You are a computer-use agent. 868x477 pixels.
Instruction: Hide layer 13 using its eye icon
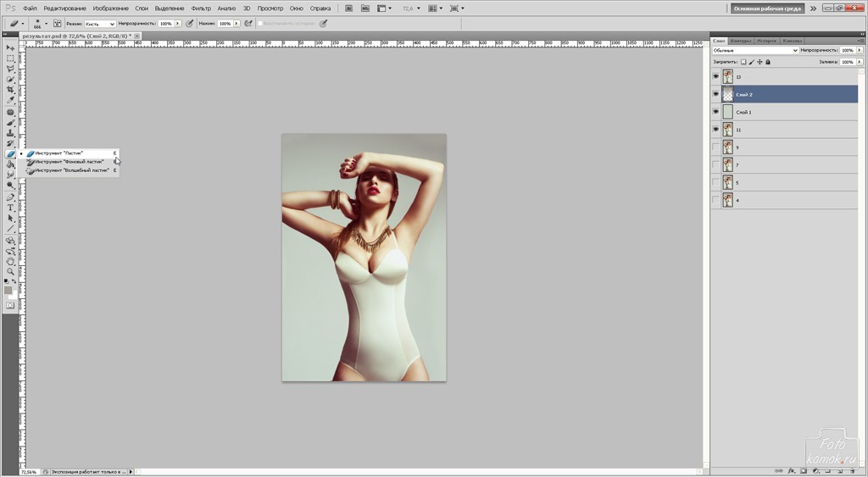point(715,76)
